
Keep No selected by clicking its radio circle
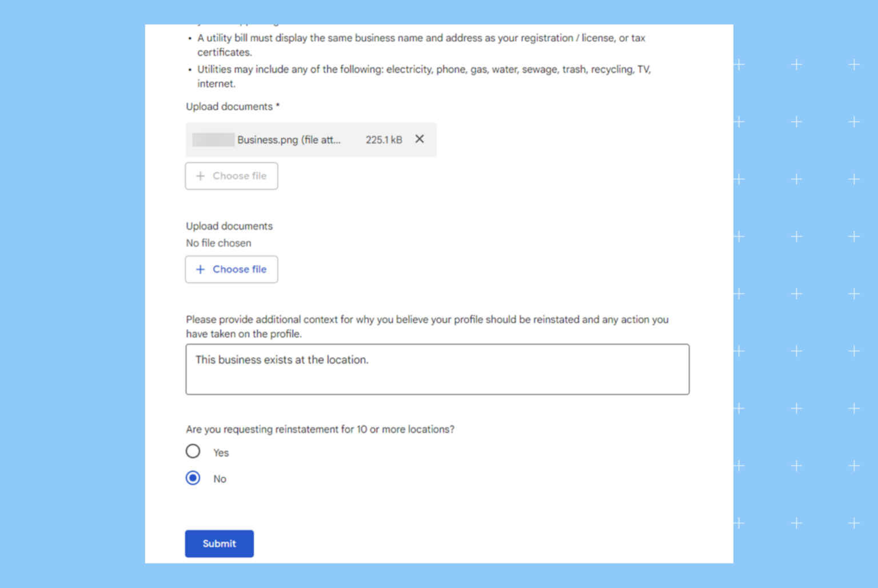[x=193, y=478]
